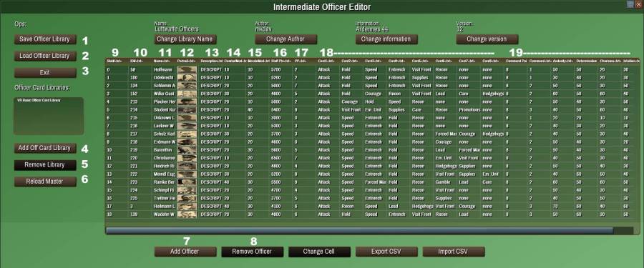Click the horizontal scrollbar below the officer table

359,231
